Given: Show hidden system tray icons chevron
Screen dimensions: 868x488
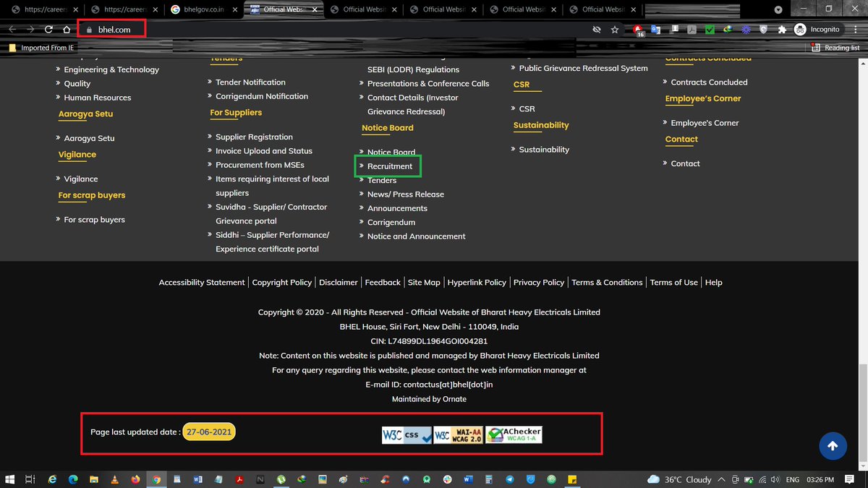Looking at the screenshot, I should [x=723, y=479].
